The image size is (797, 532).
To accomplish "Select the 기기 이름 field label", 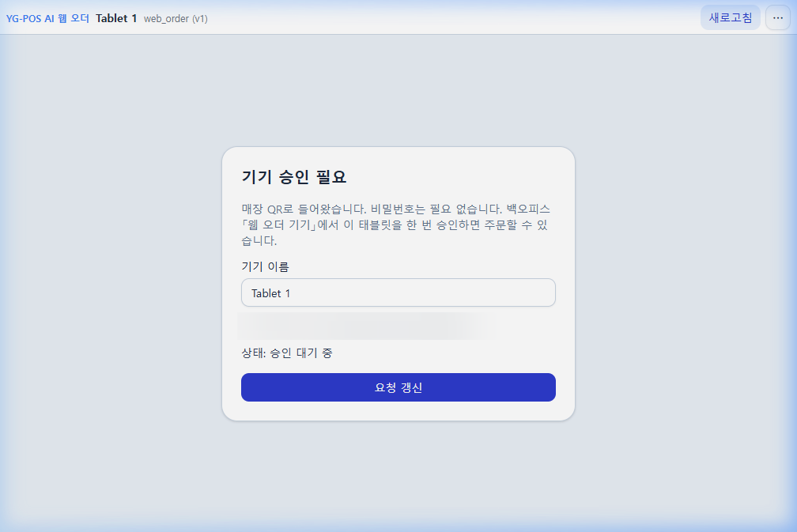I will tap(265, 266).
